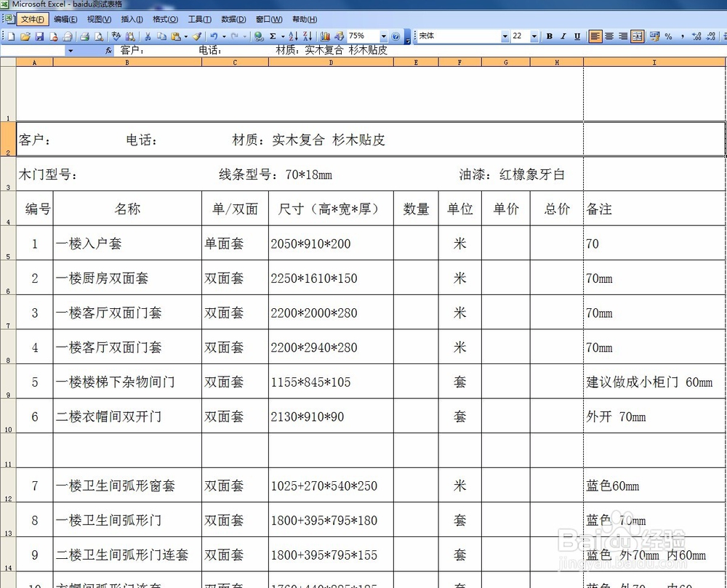This screenshot has height=588, width=727.
Task: Save the workbook with floppy icon
Action: tap(39, 36)
